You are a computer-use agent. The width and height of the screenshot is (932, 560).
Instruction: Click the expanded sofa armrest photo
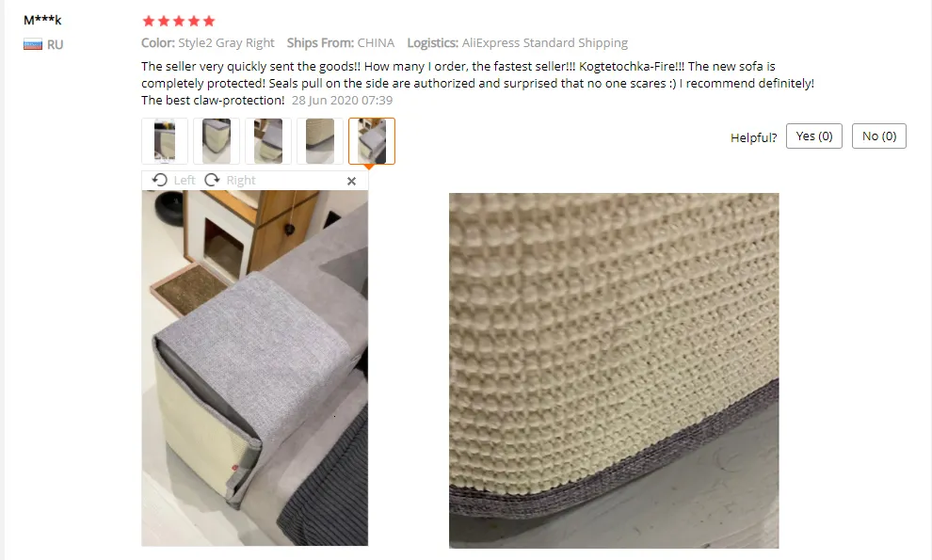pos(254,368)
